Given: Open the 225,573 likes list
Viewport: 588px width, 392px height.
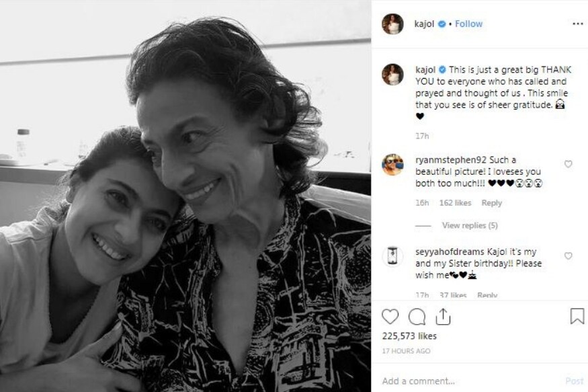Looking at the screenshot, I should (x=409, y=336).
